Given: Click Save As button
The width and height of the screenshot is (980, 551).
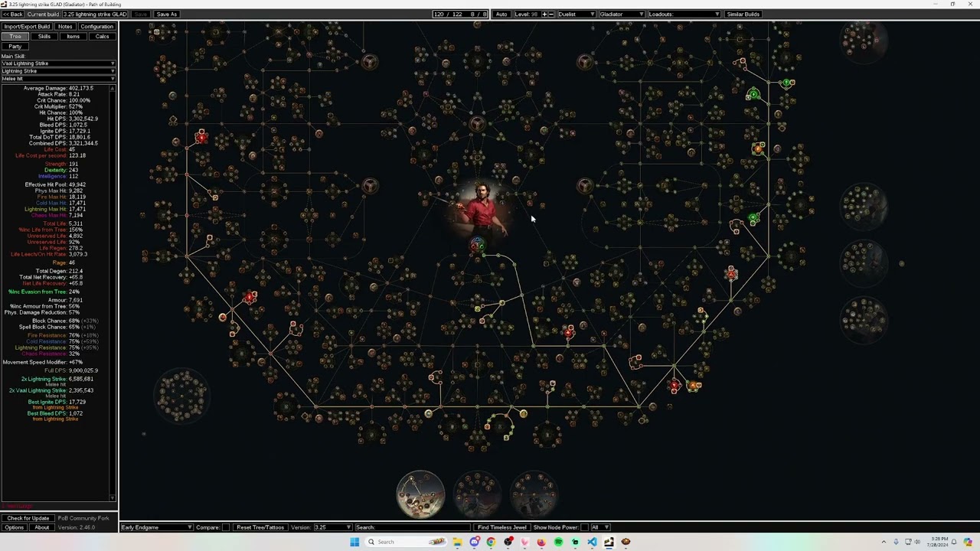Looking at the screenshot, I should point(166,15).
